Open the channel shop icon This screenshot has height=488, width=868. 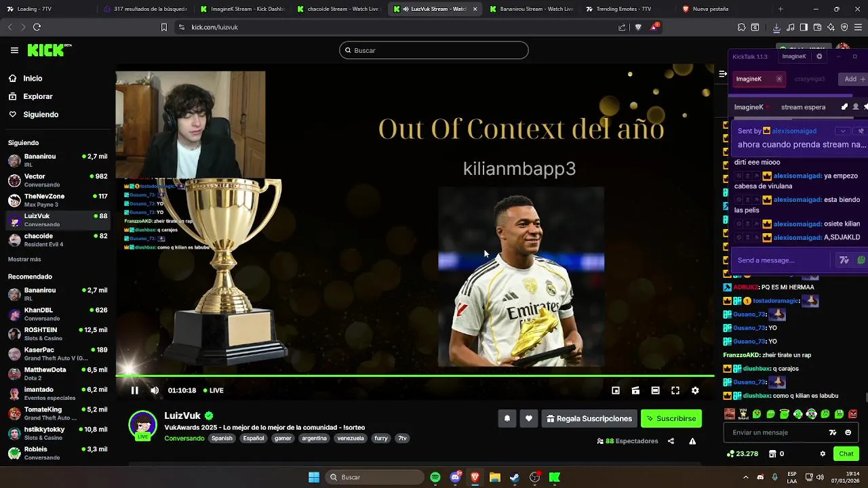pos(772,454)
